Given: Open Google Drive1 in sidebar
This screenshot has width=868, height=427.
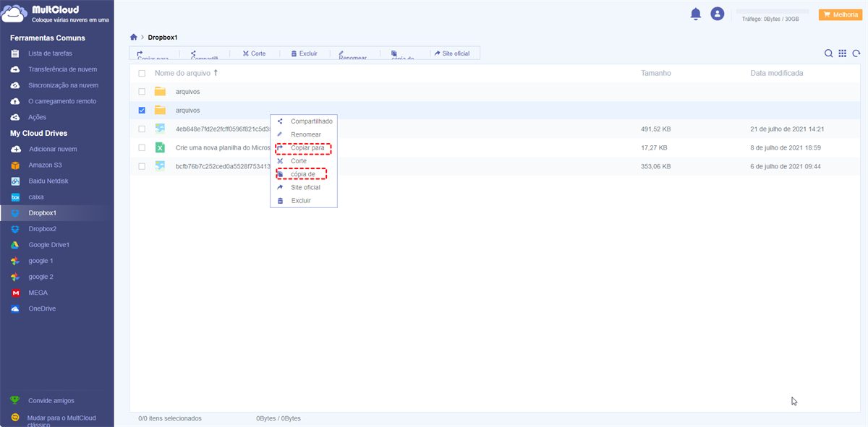Looking at the screenshot, I should point(48,245).
